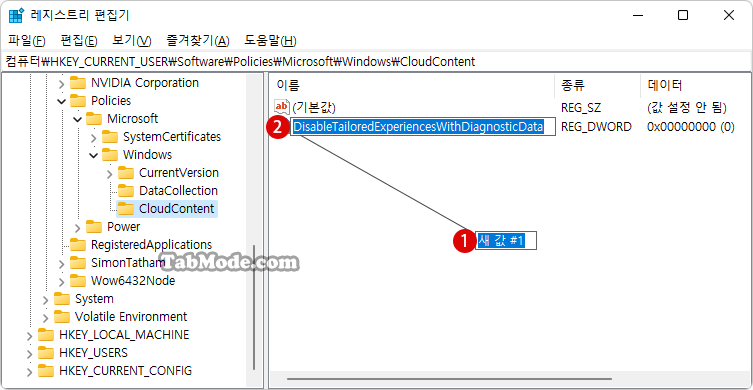Click the CloudContent folder icon

[126, 209]
